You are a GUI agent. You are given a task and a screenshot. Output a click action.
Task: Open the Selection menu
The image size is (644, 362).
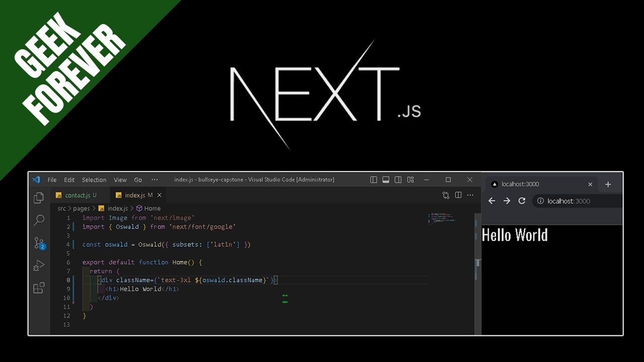[94, 179]
